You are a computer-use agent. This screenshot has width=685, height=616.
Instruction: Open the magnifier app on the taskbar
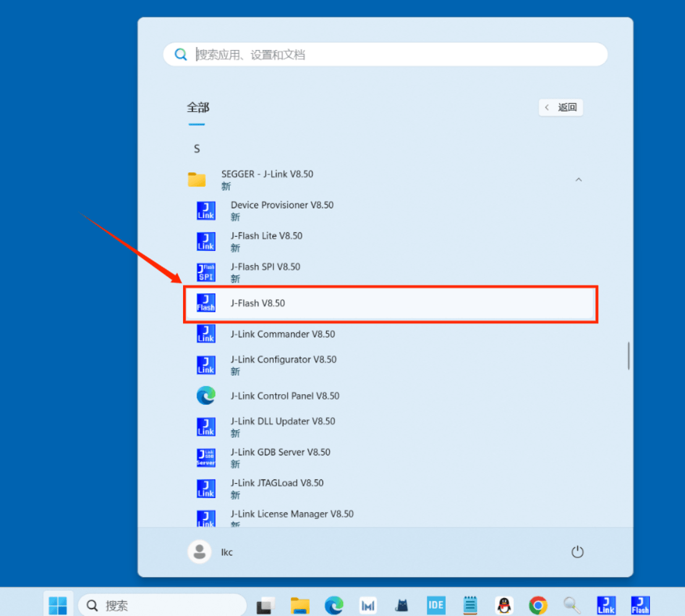(572, 605)
